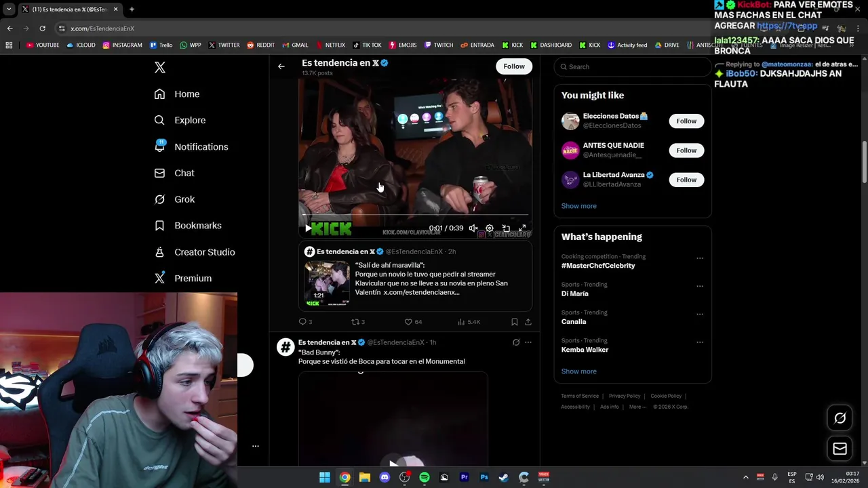Like the post with 64 likes
The height and width of the screenshot is (488, 868).
413,322
